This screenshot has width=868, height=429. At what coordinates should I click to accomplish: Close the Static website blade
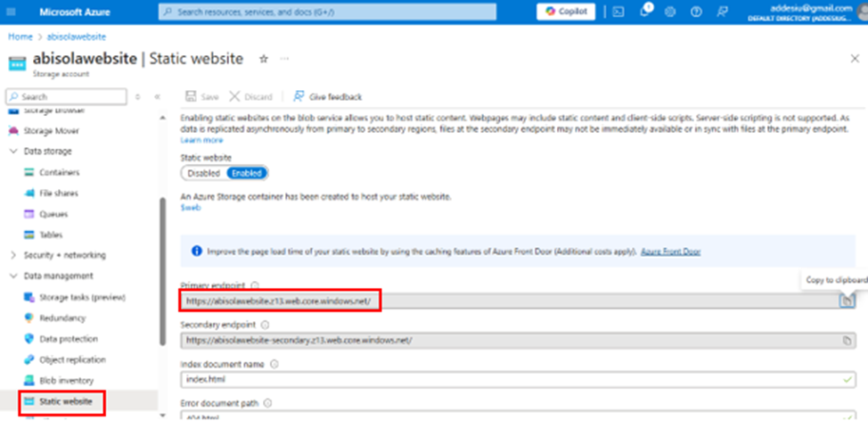855,58
